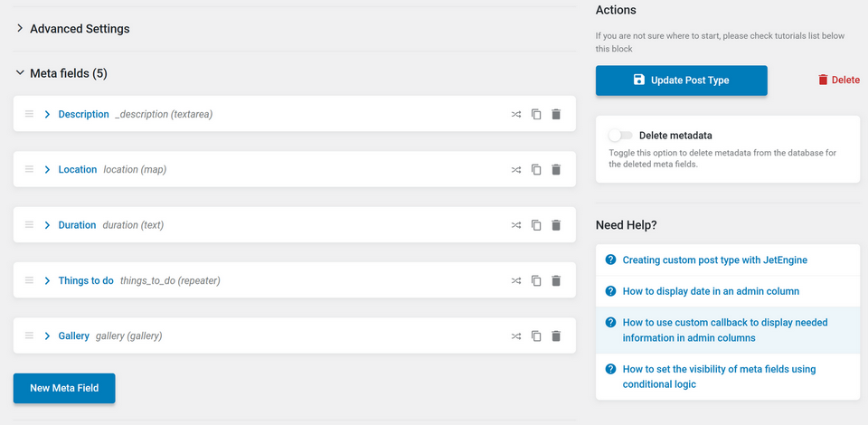Click the shuffle icon on the Description row
868x425 pixels.
pyautogui.click(x=516, y=115)
